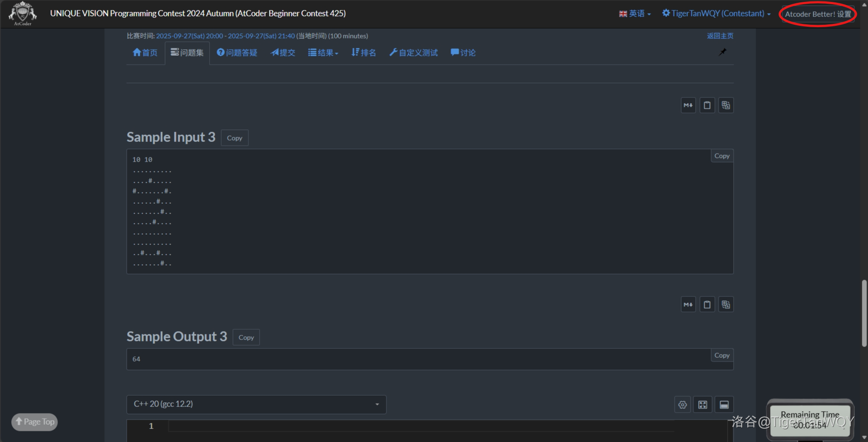Image resolution: width=868 pixels, height=442 pixels.
Task: Open the 英语 language dropdown
Action: (635, 14)
